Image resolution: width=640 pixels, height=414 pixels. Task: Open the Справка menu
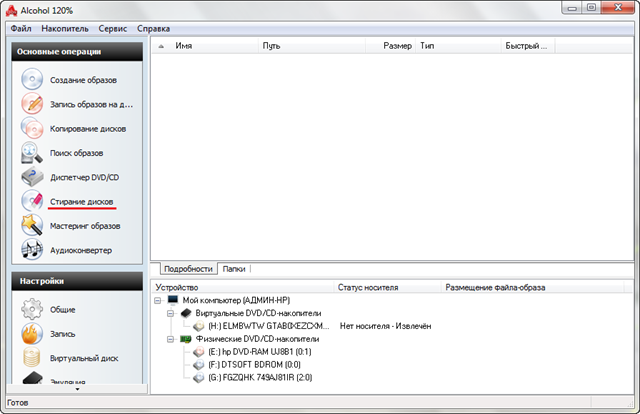click(x=153, y=29)
